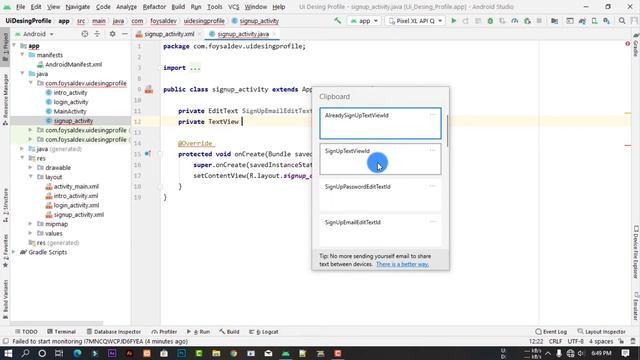The width and height of the screenshot is (640, 360).
Task: Paste SignUpPasswordEditTextId clipboard entry
Action: pyautogui.click(x=380, y=195)
